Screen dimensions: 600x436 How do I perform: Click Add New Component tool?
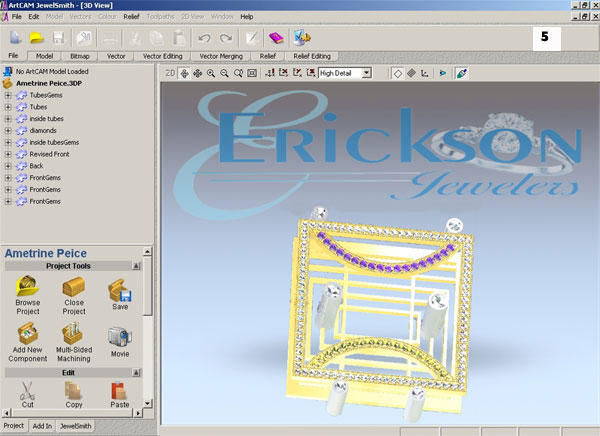click(x=28, y=342)
